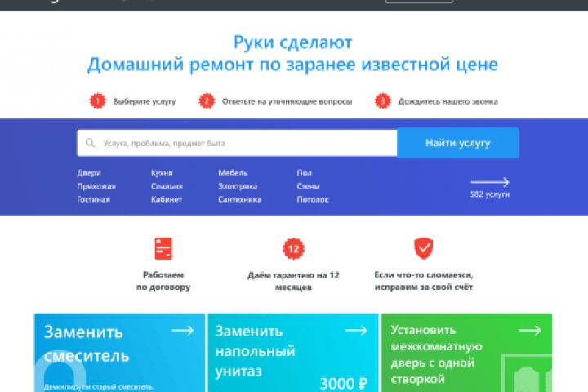The width and height of the screenshot is (588, 392).
Task: Click the Руки сделают heading
Action: pos(293,42)
